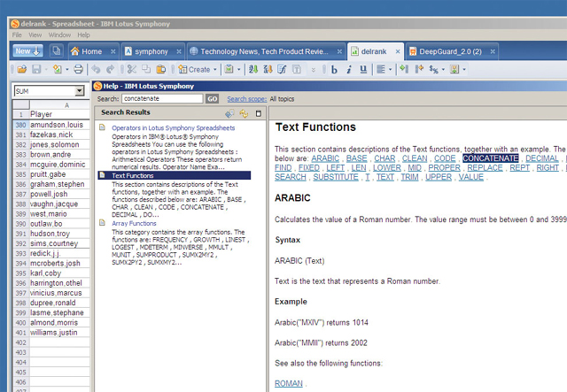This screenshot has width=567, height=392.
Task: Switch to the Technology News tab
Action: click(264, 51)
